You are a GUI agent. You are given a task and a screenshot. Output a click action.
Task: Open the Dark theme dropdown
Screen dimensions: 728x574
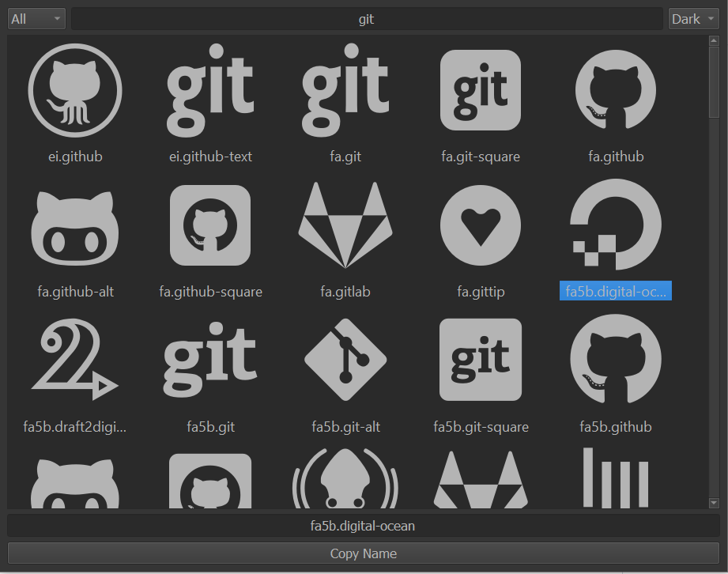694,19
